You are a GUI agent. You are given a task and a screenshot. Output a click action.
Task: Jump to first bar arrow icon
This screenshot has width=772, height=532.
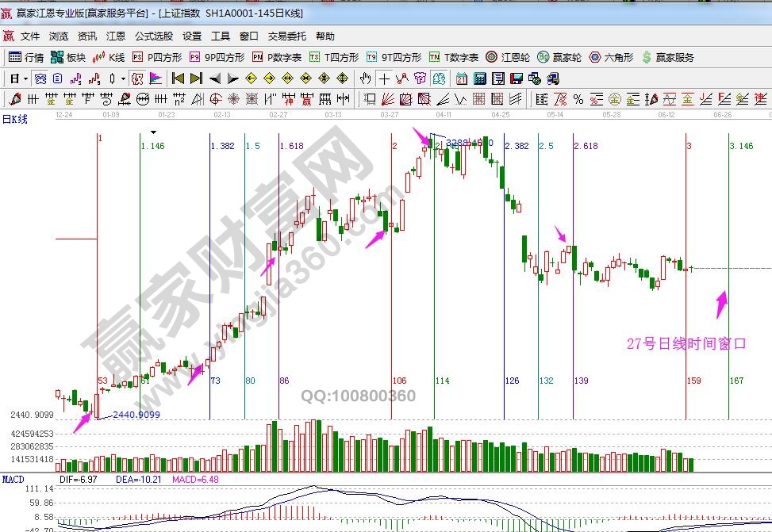coord(178,78)
